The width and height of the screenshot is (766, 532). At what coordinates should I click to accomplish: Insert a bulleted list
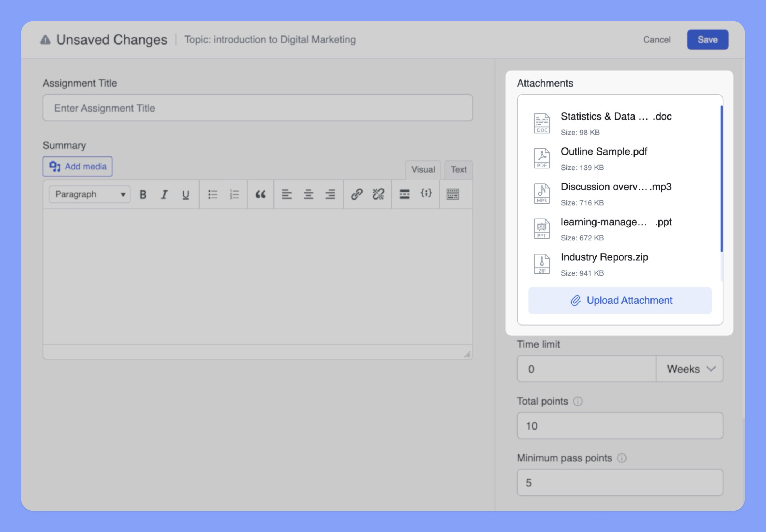click(x=213, y=195)
